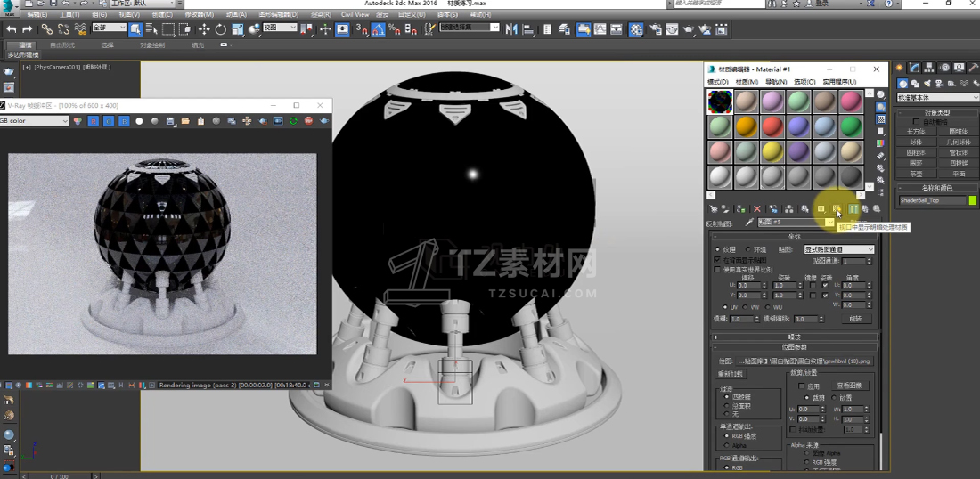Enable the 应用 crop checkbox
Screen dimensions: 980x479
click(802, 386)
